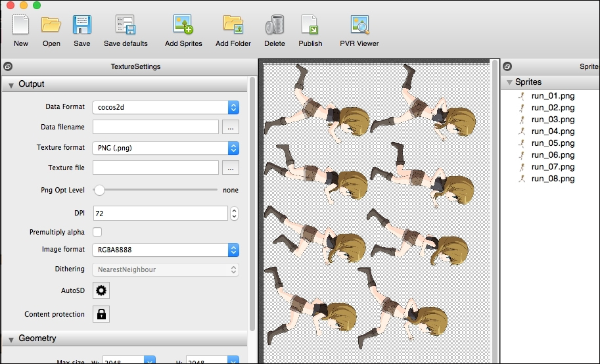Open the Dithering NearestNeighbour dropdown

click(166, 270)
